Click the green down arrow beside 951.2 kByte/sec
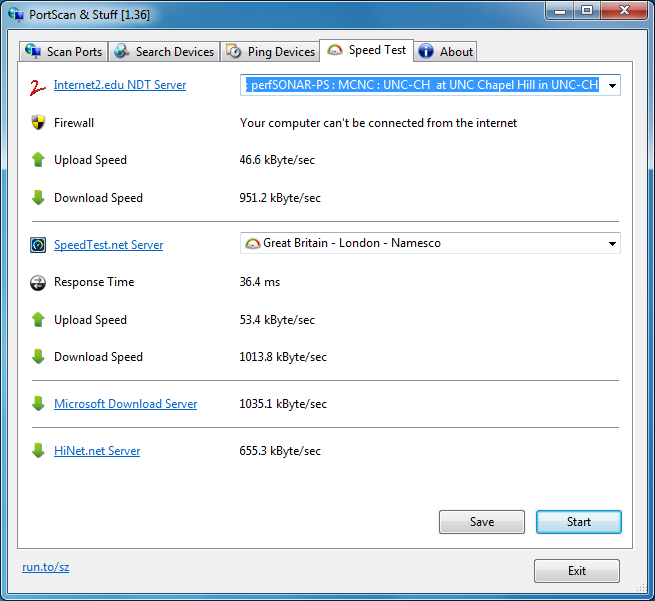655x601 pixels. tap(38, 198)
